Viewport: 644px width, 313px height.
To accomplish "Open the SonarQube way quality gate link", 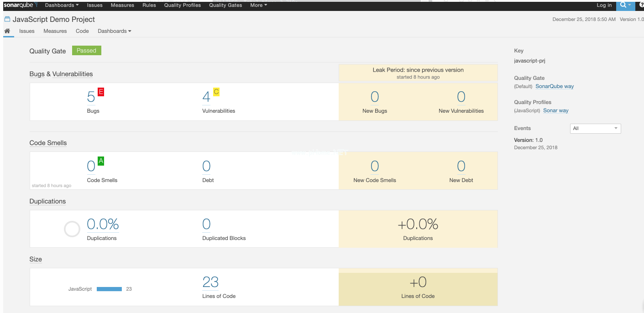I will [555, 86].
